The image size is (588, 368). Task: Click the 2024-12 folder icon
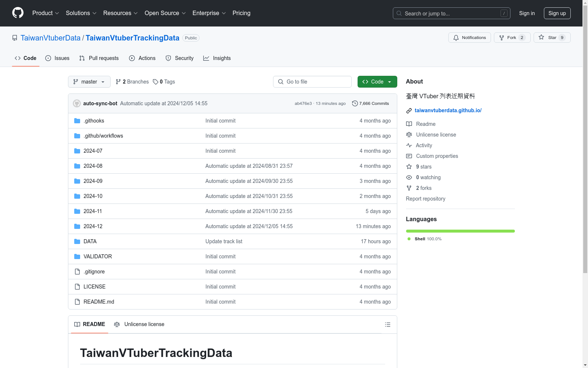pyautogui.click(x=77, y=226)
